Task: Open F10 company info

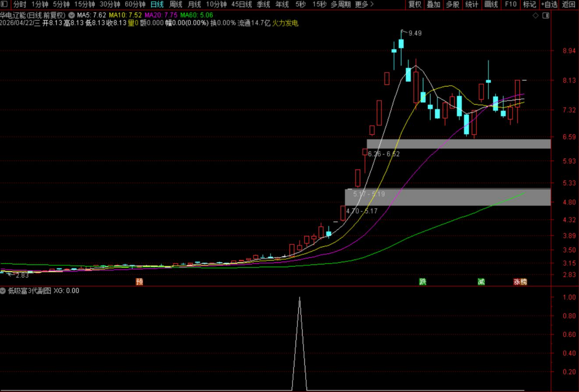Action: point(510,4)
